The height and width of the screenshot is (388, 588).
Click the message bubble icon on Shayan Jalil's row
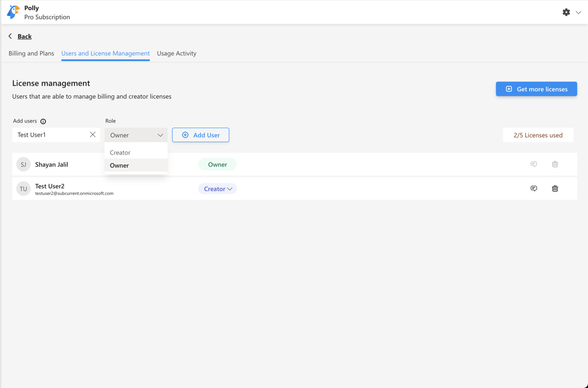(x=533, y=164)
